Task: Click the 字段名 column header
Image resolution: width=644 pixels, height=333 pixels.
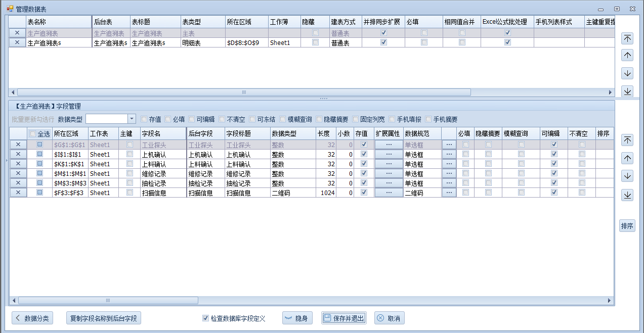Action: 162,134
